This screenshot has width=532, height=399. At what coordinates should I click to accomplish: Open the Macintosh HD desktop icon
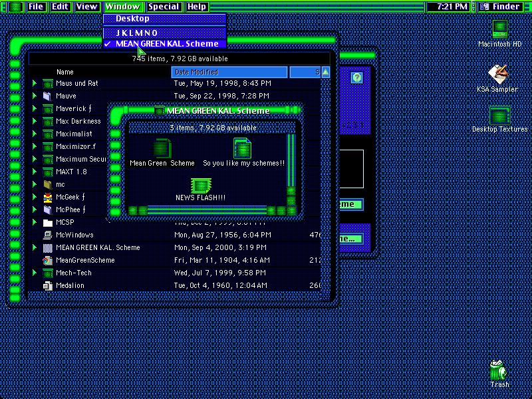[499, 29]
